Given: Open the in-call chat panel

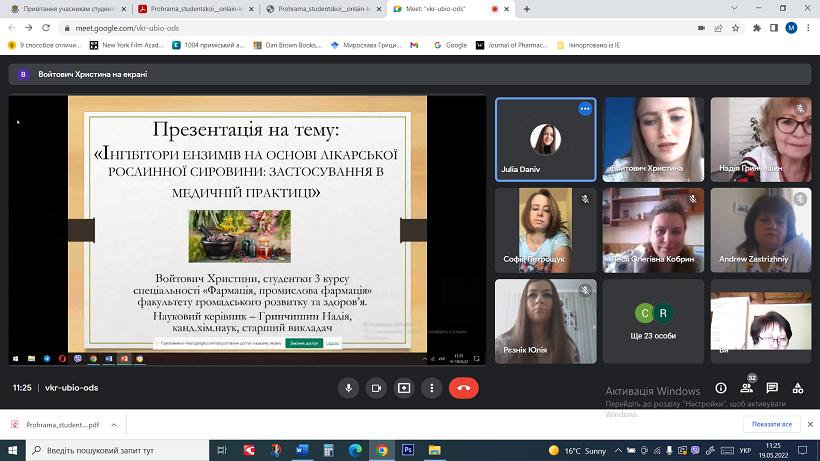Looking at the screenshot, I should (772, 388).
